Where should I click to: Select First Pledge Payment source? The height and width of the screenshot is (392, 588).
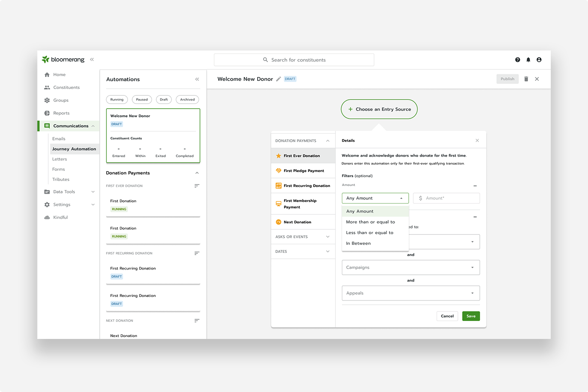303,171
